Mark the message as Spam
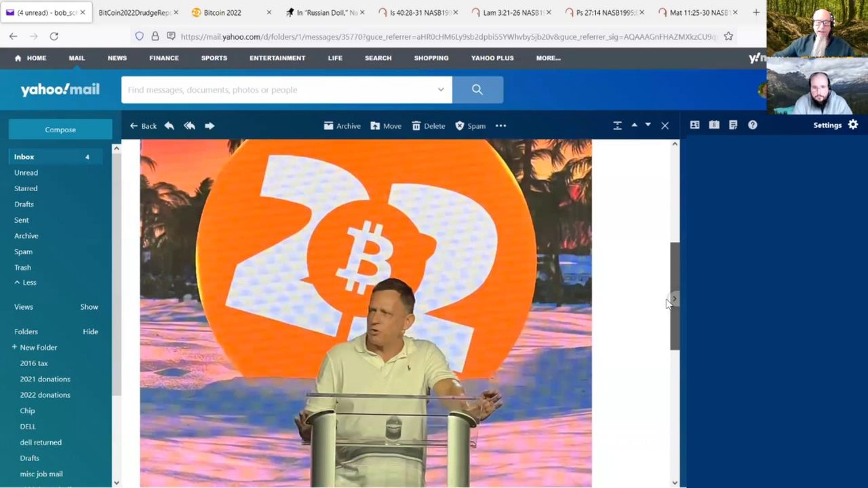 (x=470, y=126)
